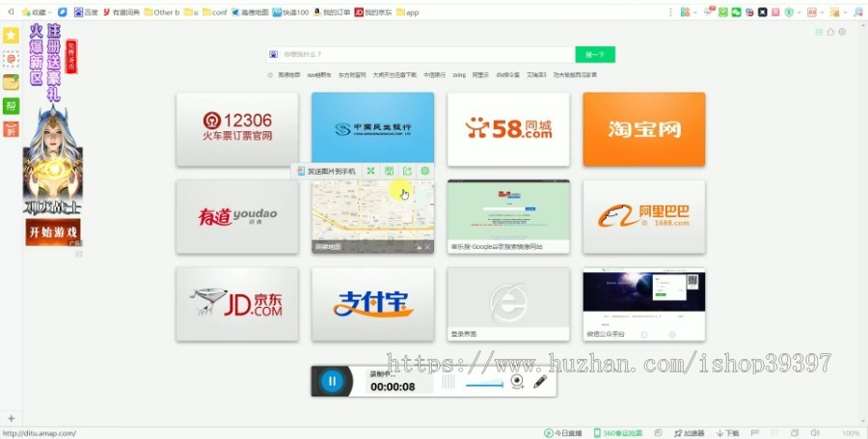Open the 我的订单 bookmark
The width and height of the screenshot is (868, 439).
pos(332,13)
